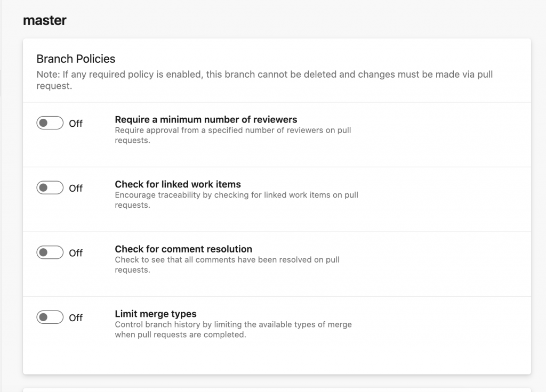Click the comments resolved description text
Screen dimensions: 546x392
227,265
